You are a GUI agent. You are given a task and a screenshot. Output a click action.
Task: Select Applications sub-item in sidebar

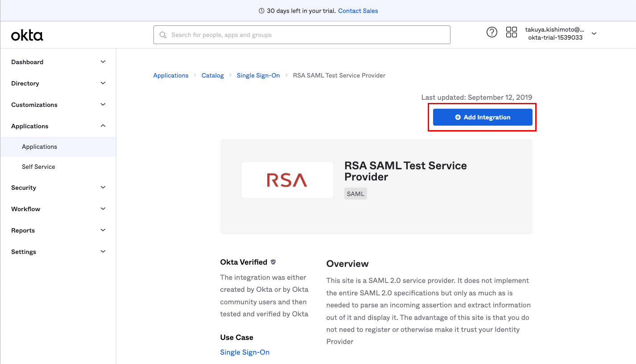coord(39,147)
